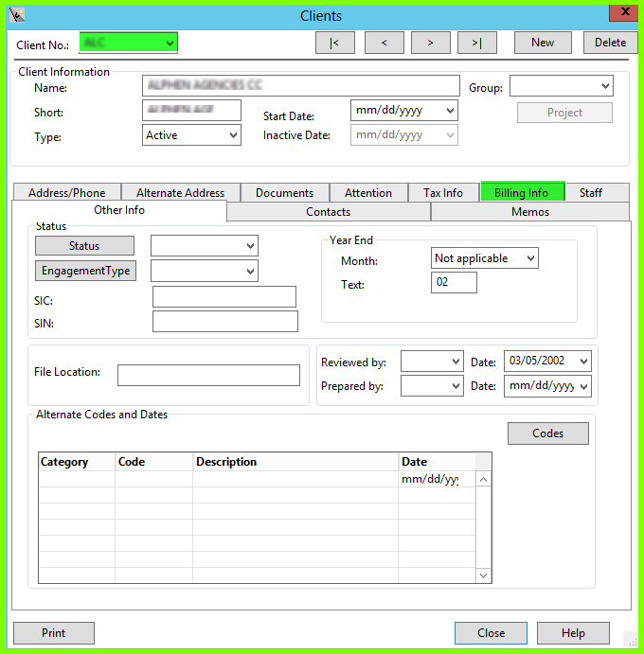This screenshot has width=644, height=654.
Task: Advance to next client record
Action: click(431, 43)
